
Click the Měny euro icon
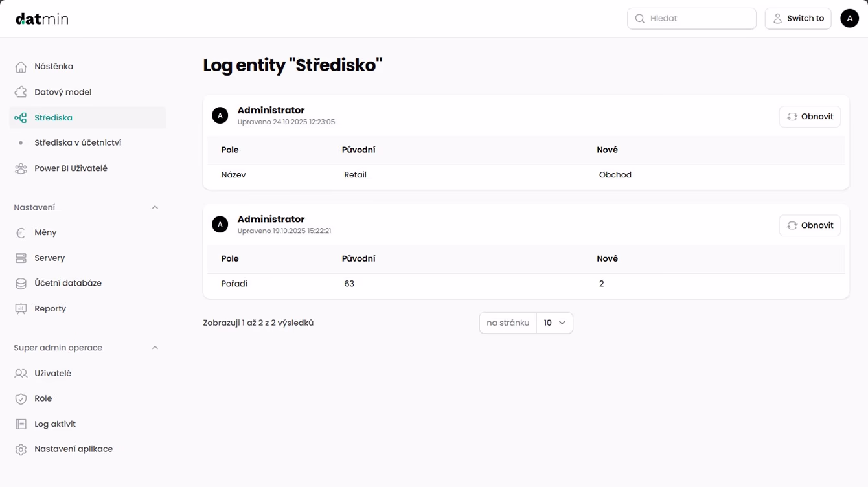21,232
